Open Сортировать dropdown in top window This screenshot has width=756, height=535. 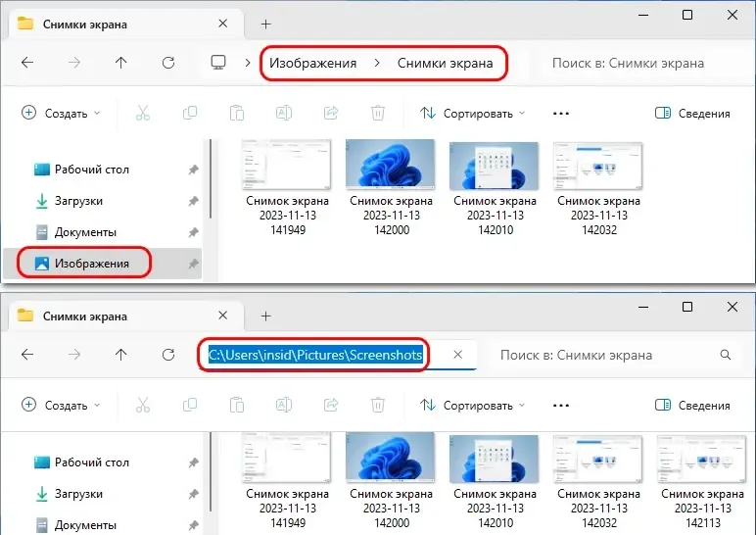click(x=472, y=114)
